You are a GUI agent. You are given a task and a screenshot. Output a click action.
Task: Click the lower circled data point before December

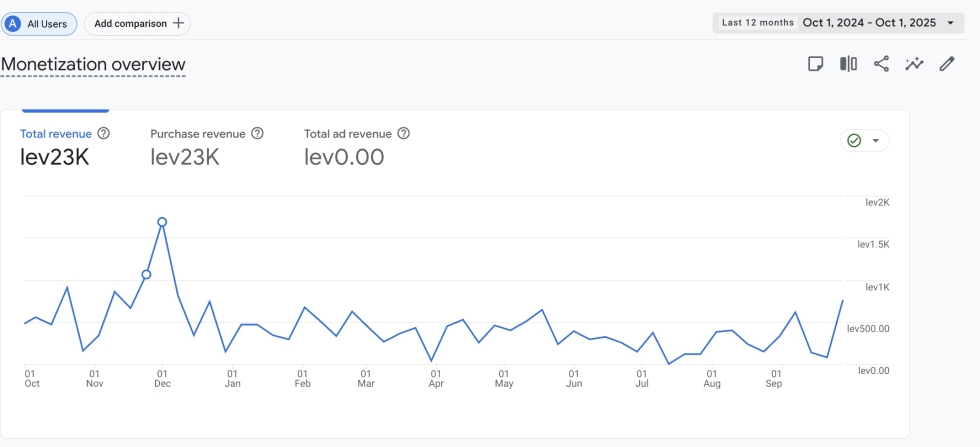(x=146, y=274)
